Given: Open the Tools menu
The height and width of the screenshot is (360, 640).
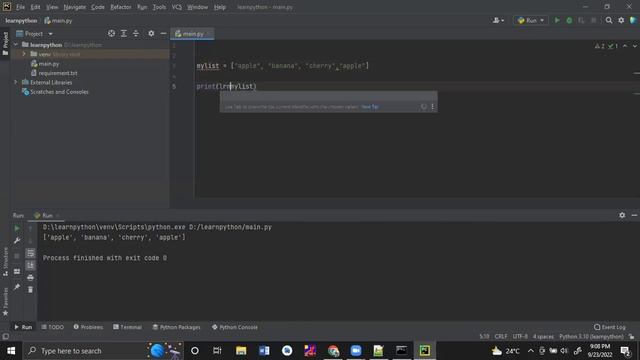Looking at the screenshot, I should [159, 7].
